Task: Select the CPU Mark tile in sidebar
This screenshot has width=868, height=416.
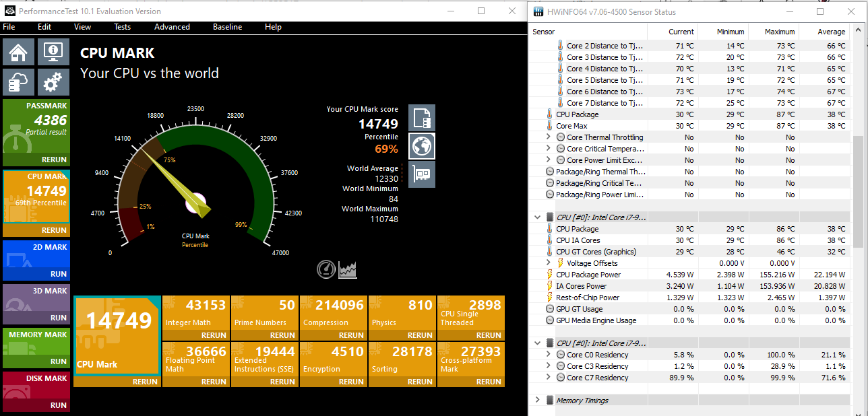Action: point(36,197)
